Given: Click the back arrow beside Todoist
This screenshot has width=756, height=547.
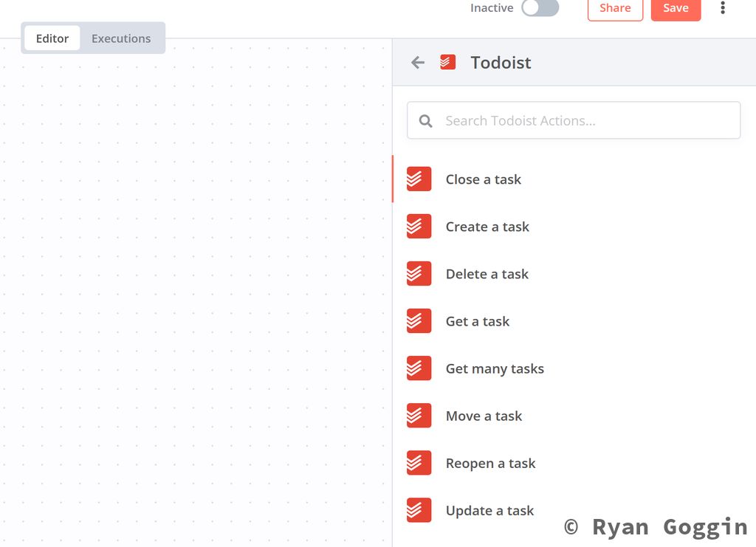Looking at the screenshot, I should click(418, 63).
